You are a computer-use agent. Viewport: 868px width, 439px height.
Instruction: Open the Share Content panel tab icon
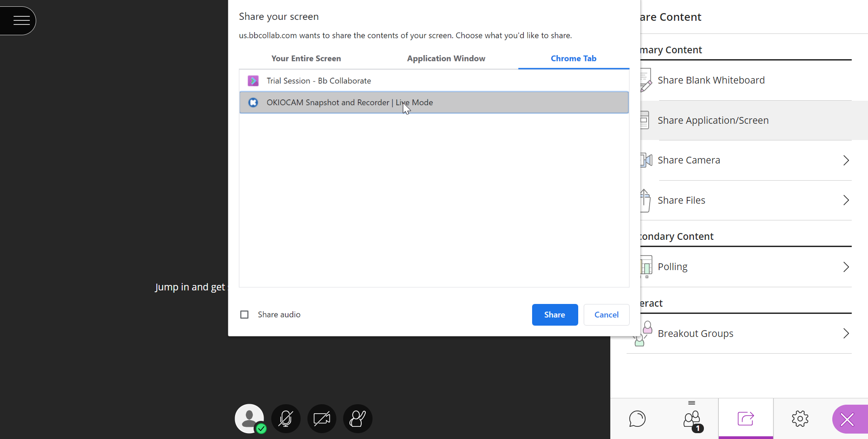coord(745,420)
